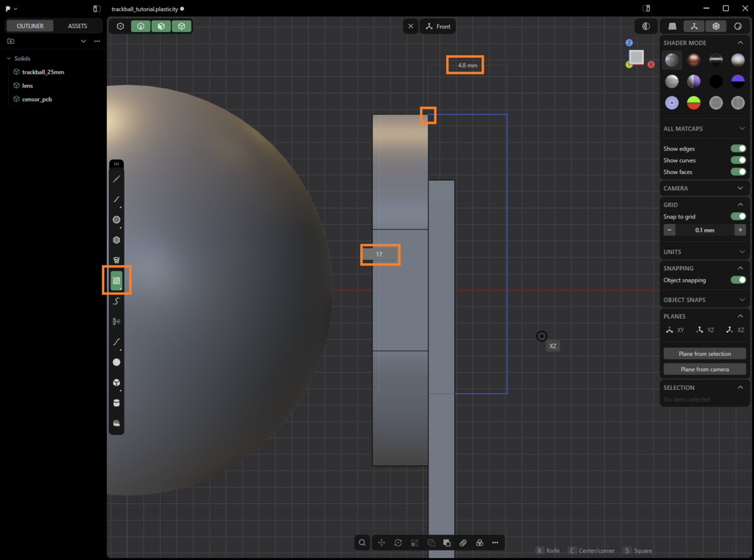Switch to the ASSETS tab
The image size is (754, 560).
(x=77, y=26)
